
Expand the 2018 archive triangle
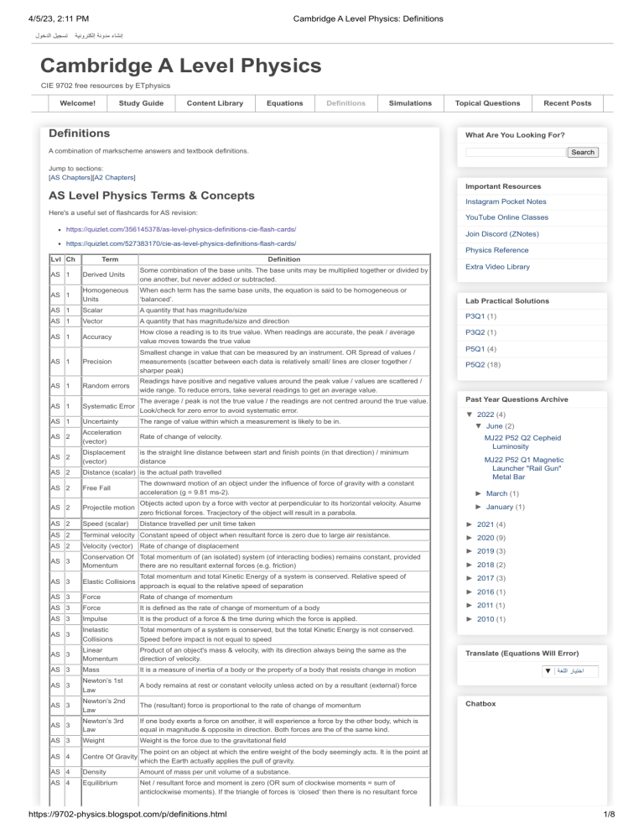point(470,565)
